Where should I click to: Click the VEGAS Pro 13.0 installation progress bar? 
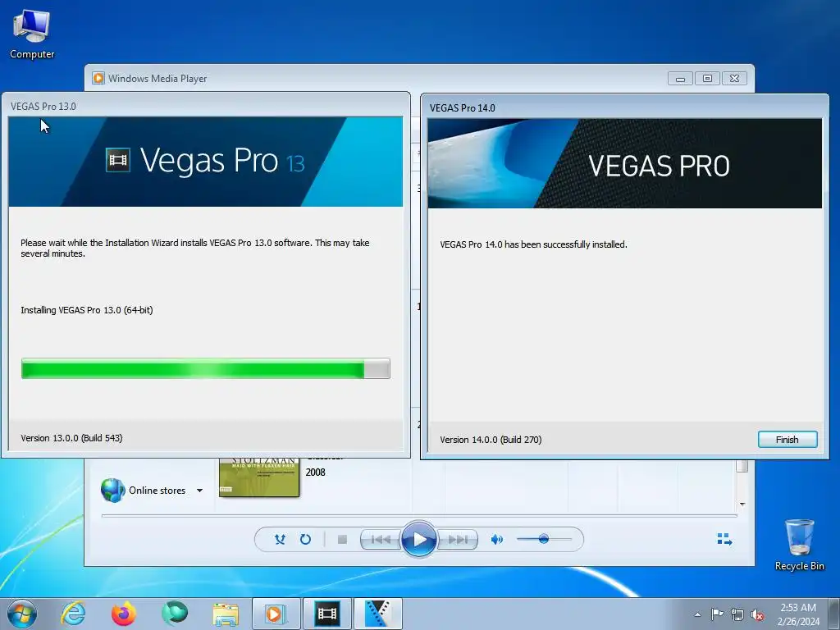tap(206, 369)
